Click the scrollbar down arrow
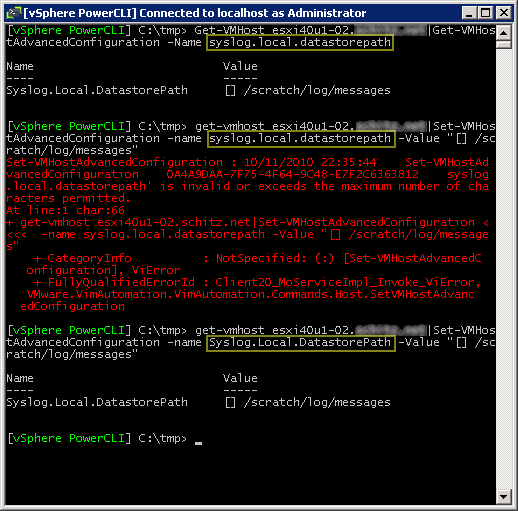518x511 pixels. tap(504, 497)
